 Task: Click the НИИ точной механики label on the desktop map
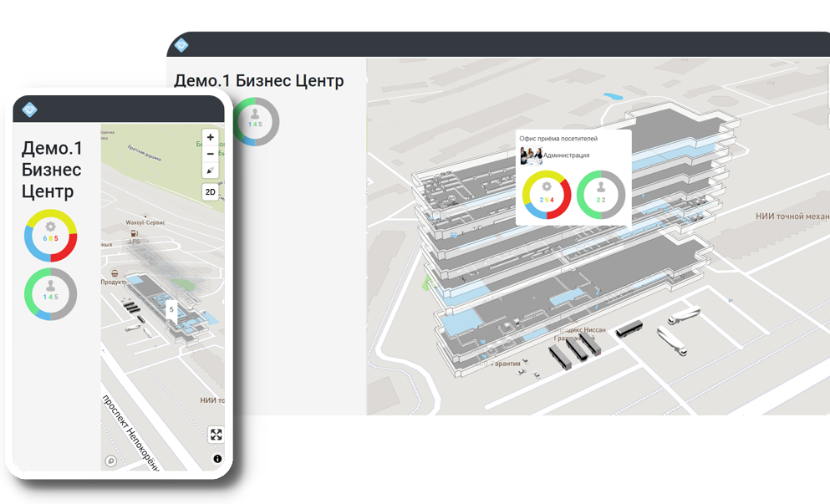(792, 216)
